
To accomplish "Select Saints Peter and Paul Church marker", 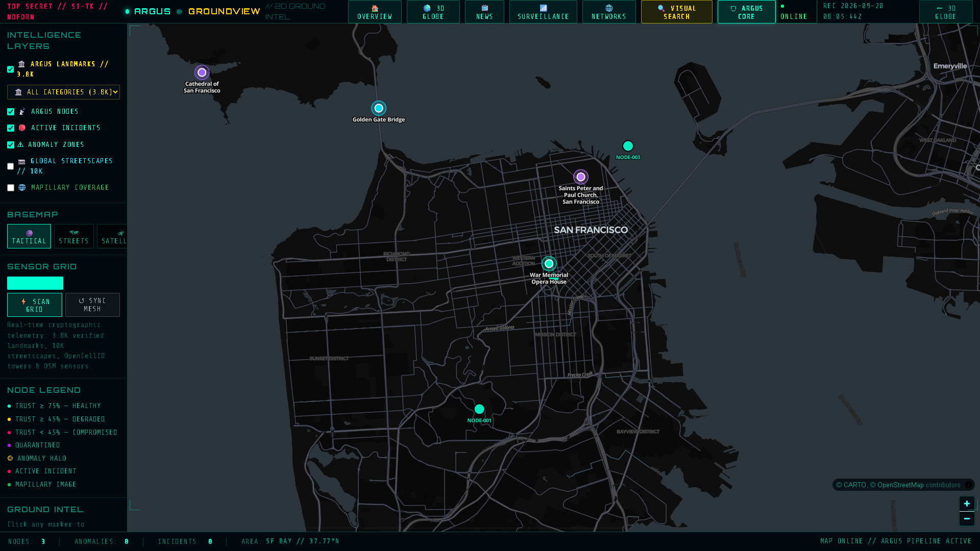I will (x=580, y=177).
